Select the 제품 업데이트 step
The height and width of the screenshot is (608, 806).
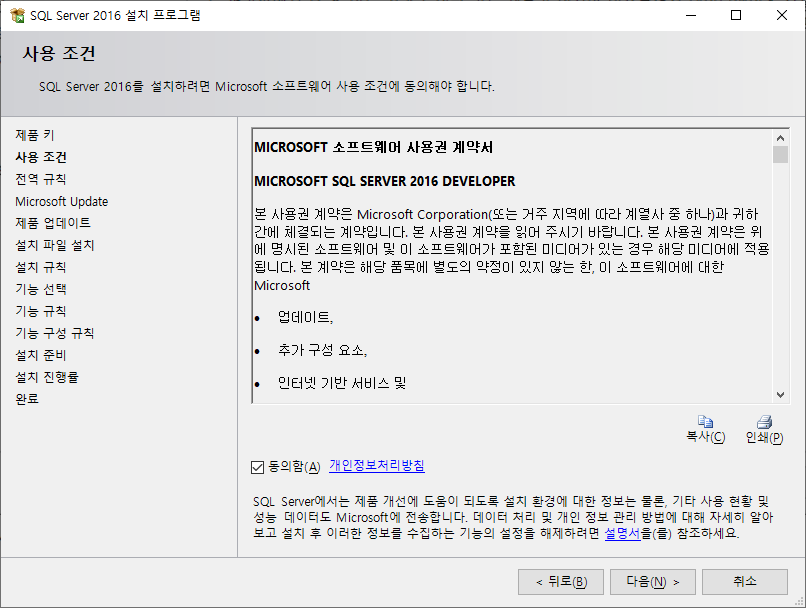[53, 223]
